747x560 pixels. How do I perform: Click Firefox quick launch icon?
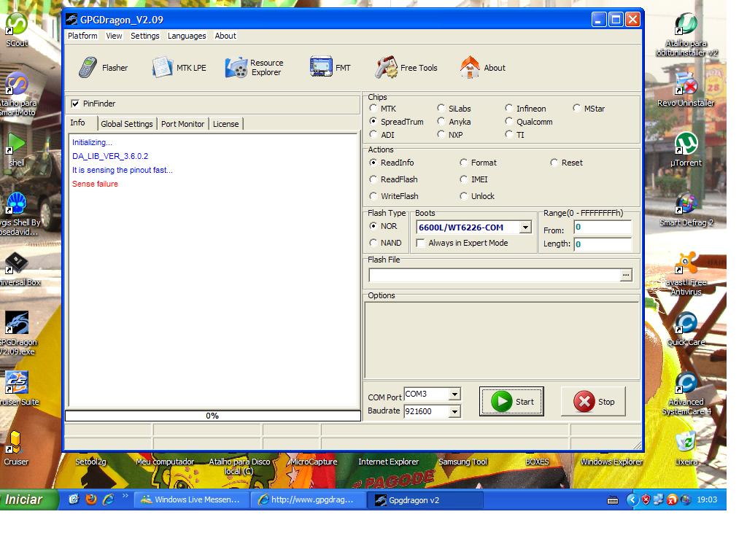pyautogui.click(x=91, y=499)
